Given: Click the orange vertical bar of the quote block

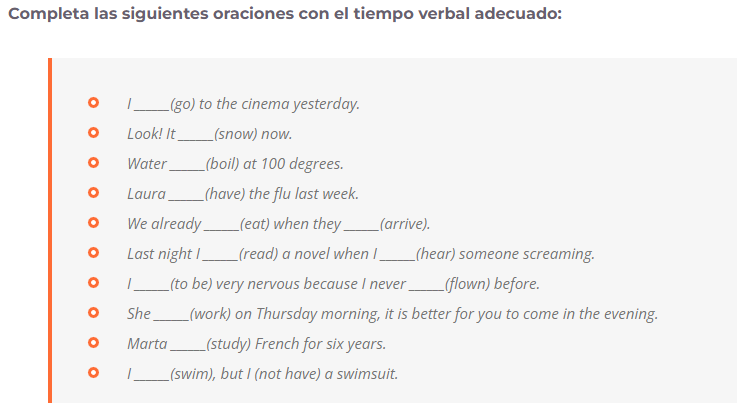Looking at the screenshot, I should click(x=50, y=231).
